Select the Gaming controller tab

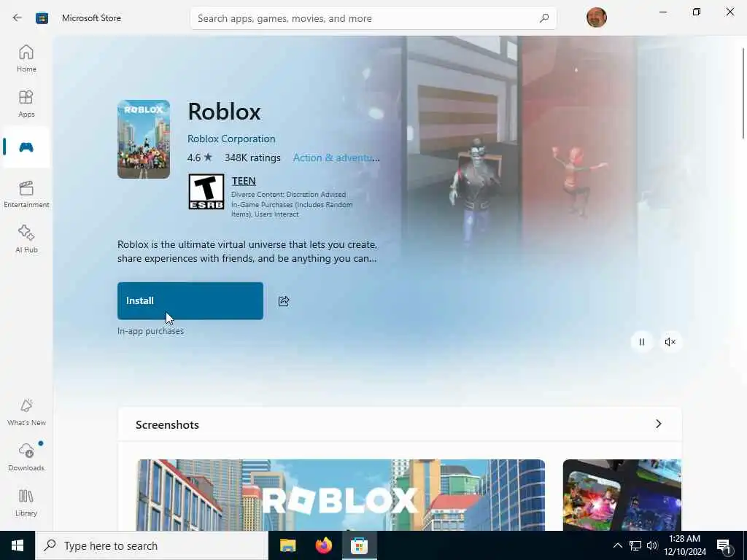pos(26,147)
